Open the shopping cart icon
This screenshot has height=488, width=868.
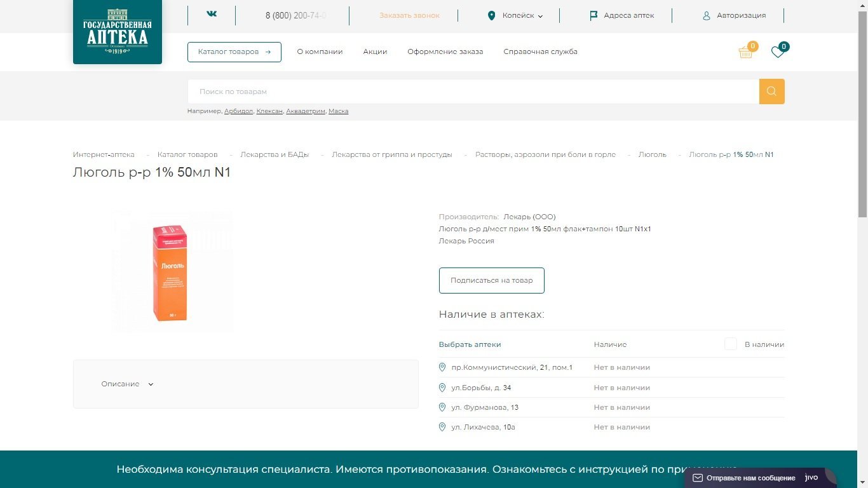click(746, 52)
